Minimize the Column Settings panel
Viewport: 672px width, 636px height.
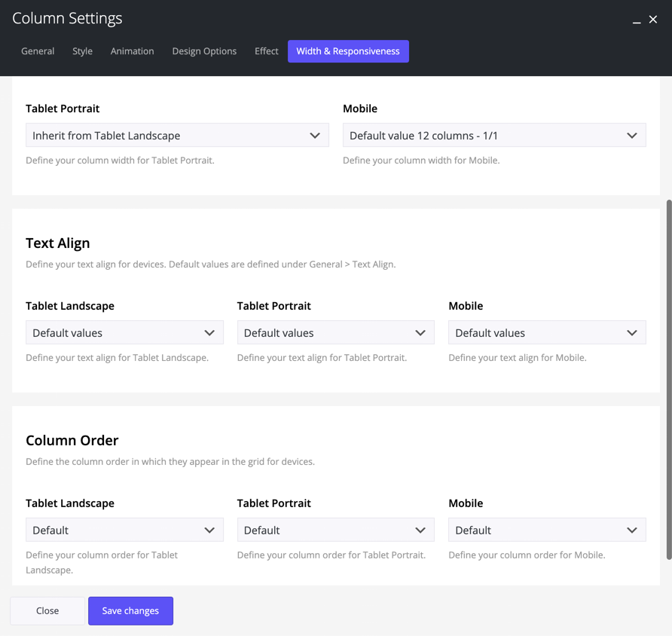tap(637, 20)
